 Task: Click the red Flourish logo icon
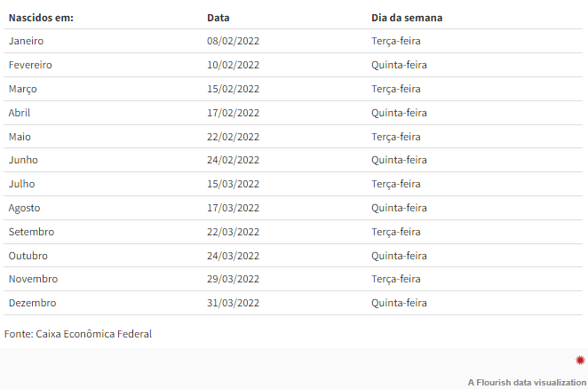(x=580, y=360)
